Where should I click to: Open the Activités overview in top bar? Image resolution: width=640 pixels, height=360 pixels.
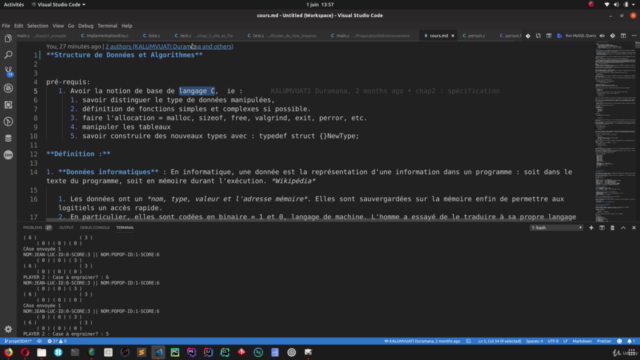(x=13, y=4)
